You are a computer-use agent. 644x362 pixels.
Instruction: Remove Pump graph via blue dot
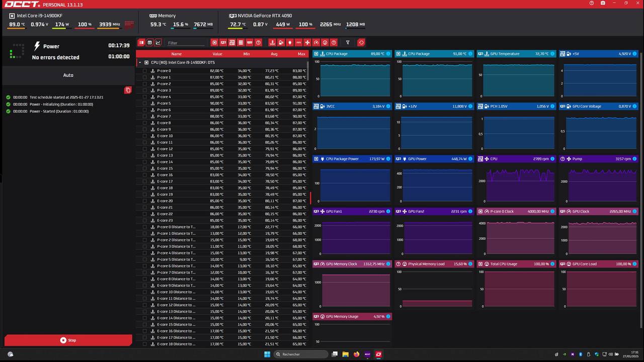(635, 159)
